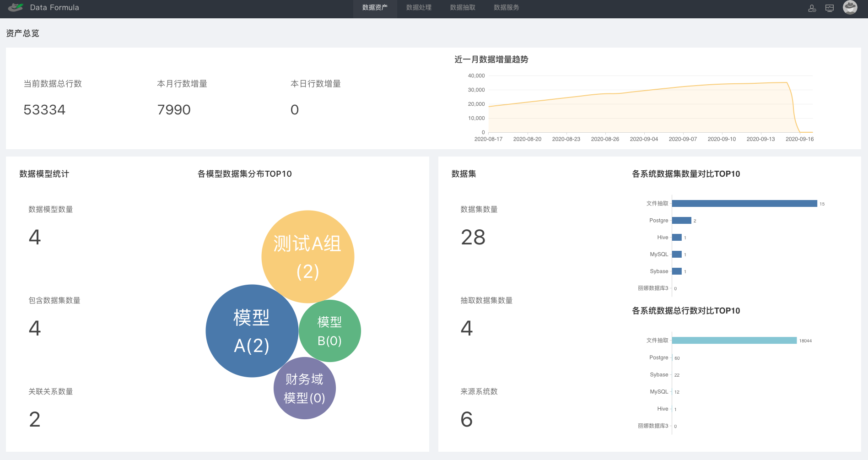Viewport: 868px width, 460px height.
Task: Select the blue 模型A(2) bubble
Action: pos(252,331)
